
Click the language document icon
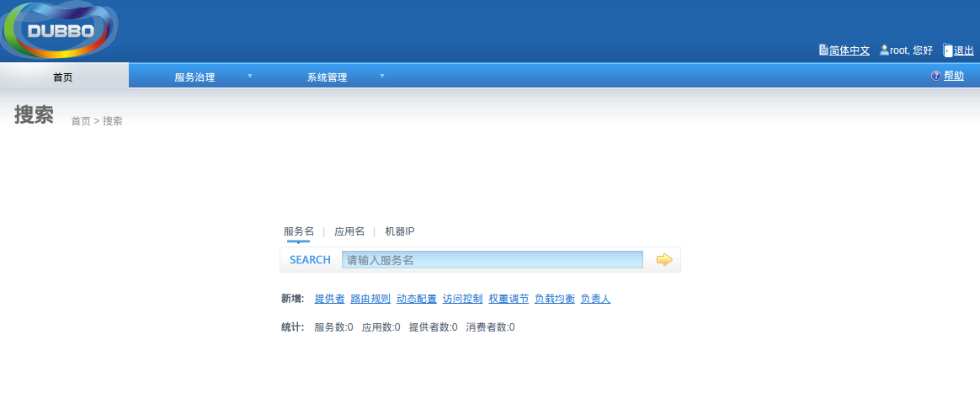823,50
